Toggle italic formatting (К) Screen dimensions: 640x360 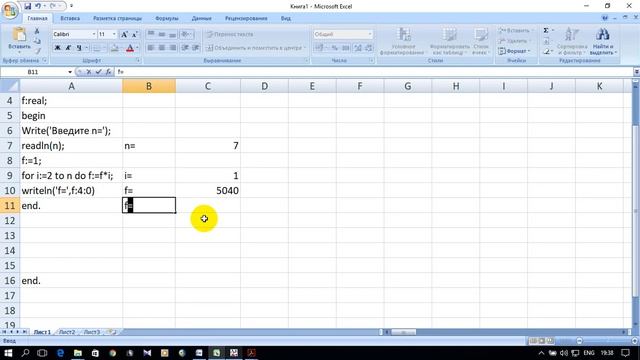click(68, 48)
